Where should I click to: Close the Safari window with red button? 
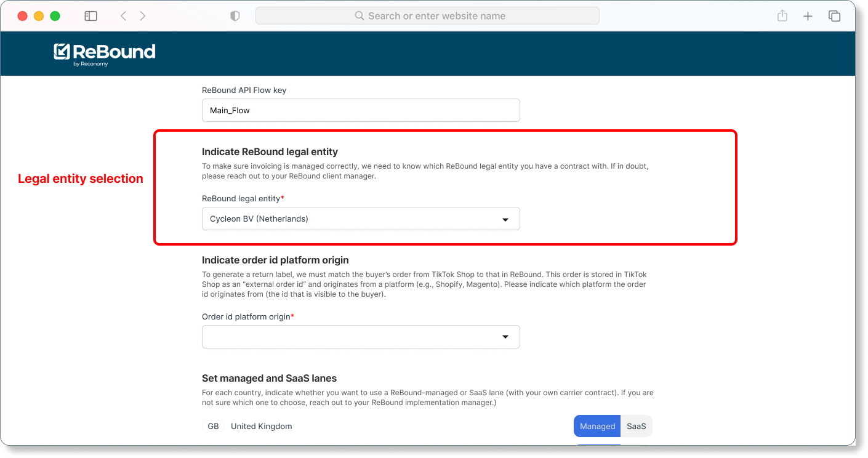pos(23,16)
